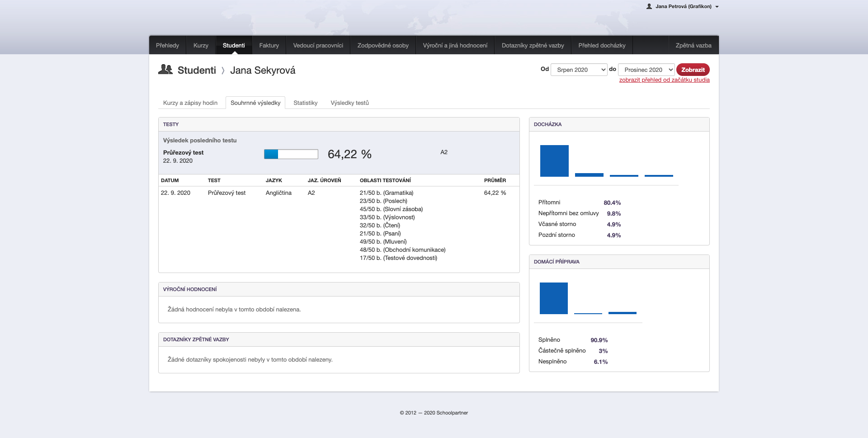This screenshot has height=438, width=868.
Task: Click the user profile icon by Jana Petrová
Action: [x=649, y=6]
